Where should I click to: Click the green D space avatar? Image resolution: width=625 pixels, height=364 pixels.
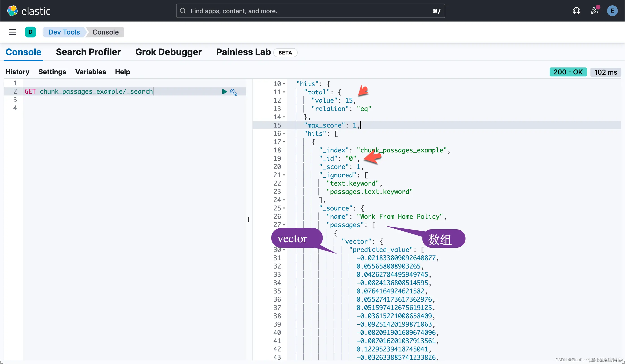[x=30, y=32]
